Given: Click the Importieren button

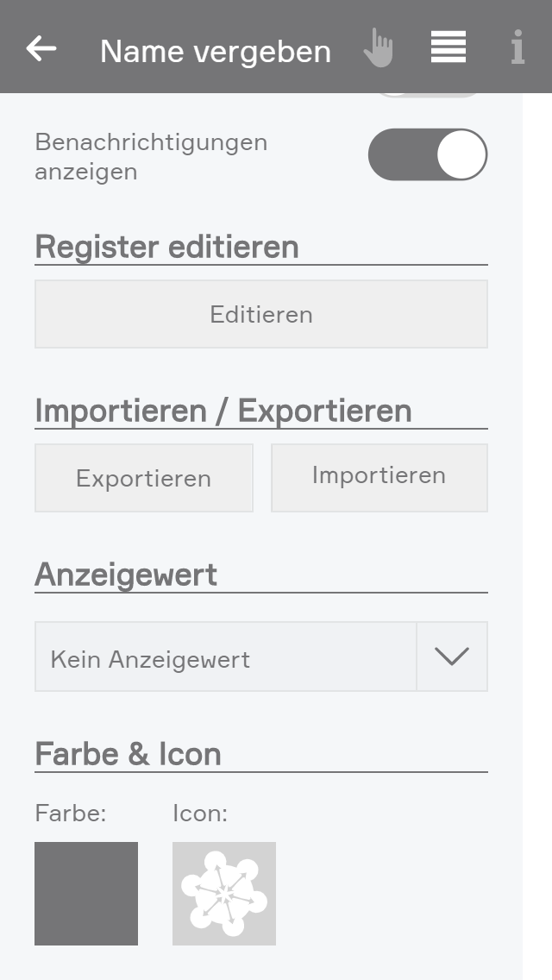Looking at the screenshot, I should [x=379, y=477].
